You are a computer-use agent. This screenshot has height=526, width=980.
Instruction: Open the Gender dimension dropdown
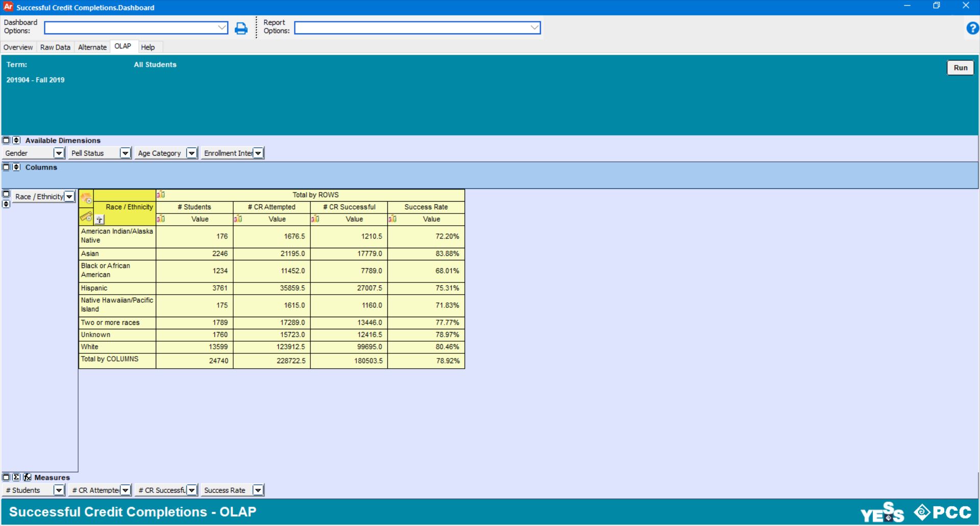(59, 153)
